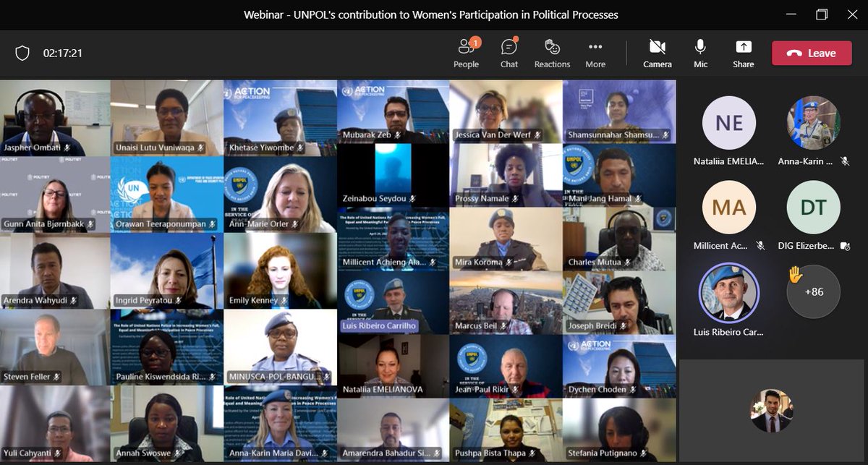Screen dimensions: 868x465
Task: Maximize the Teams meeting window
Action: pyautogui.click(x=822, y=14)
